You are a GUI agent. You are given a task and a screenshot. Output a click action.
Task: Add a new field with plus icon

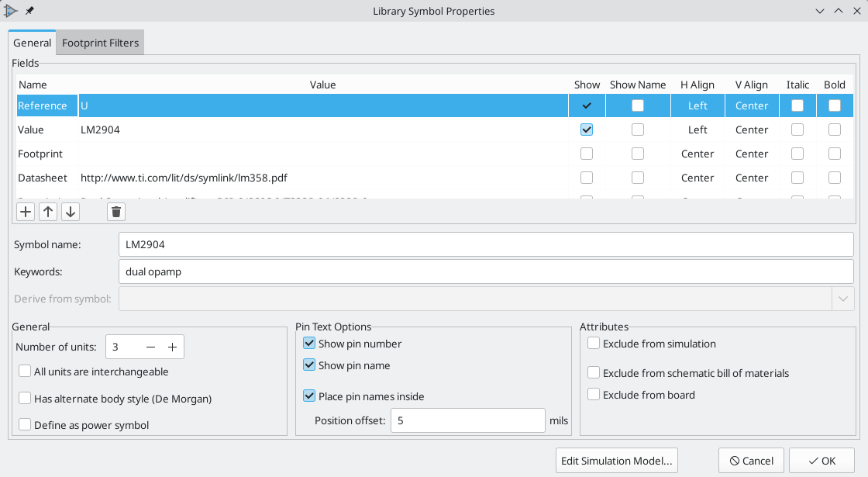[26, 212]
